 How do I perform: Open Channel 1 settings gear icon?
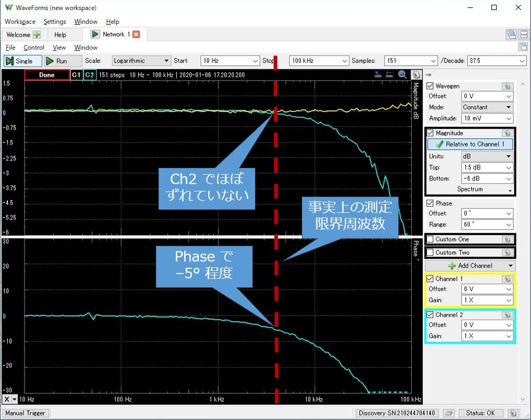coord(506,279)
